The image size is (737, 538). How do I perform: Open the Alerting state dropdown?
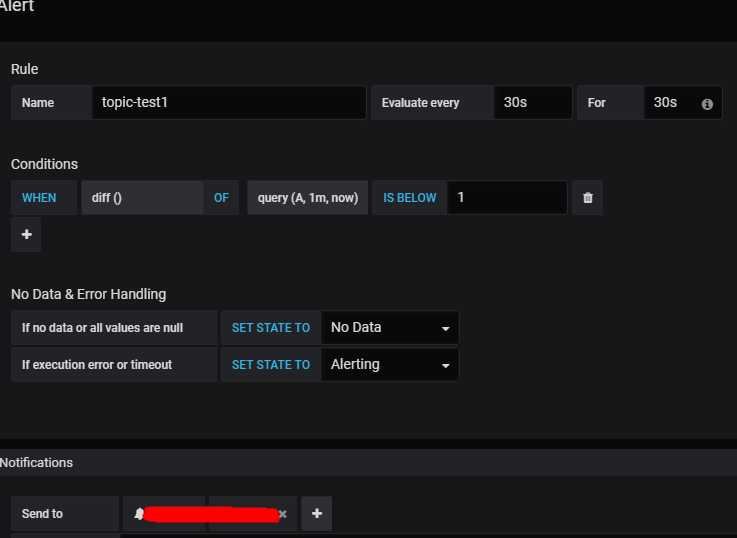point(390,365)
